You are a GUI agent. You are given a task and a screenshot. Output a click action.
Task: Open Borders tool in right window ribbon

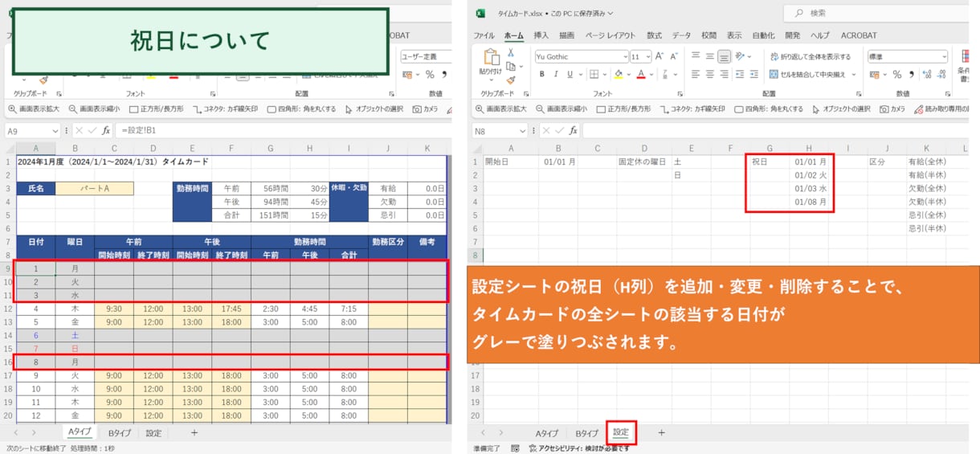(x=594, y=74)
